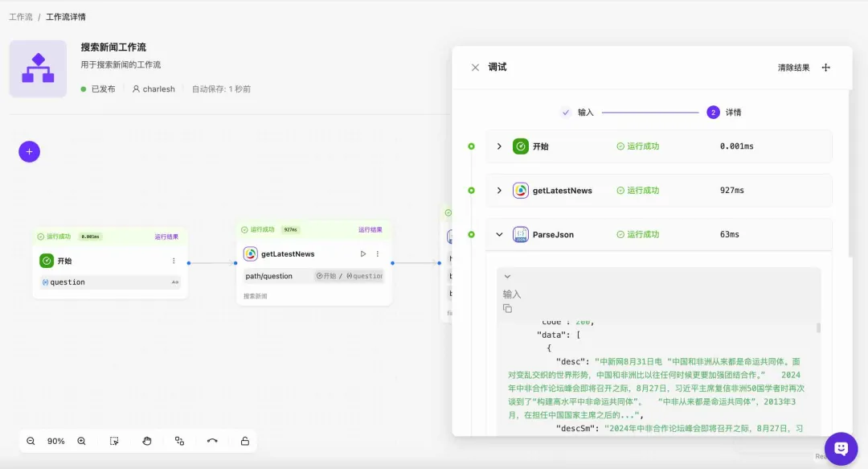Close the debug panel
The height and width of the screenshot is (469, 868).
point(475,68)
